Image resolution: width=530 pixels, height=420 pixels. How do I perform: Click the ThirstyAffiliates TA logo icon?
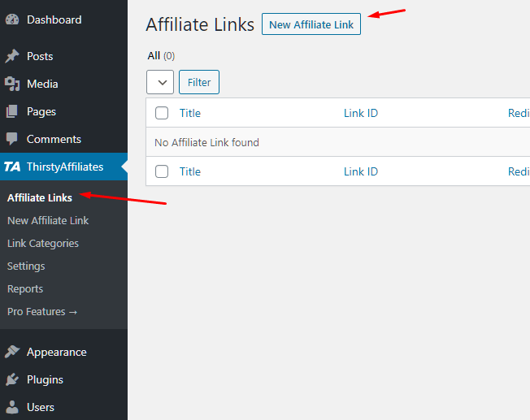click(12, 167)
